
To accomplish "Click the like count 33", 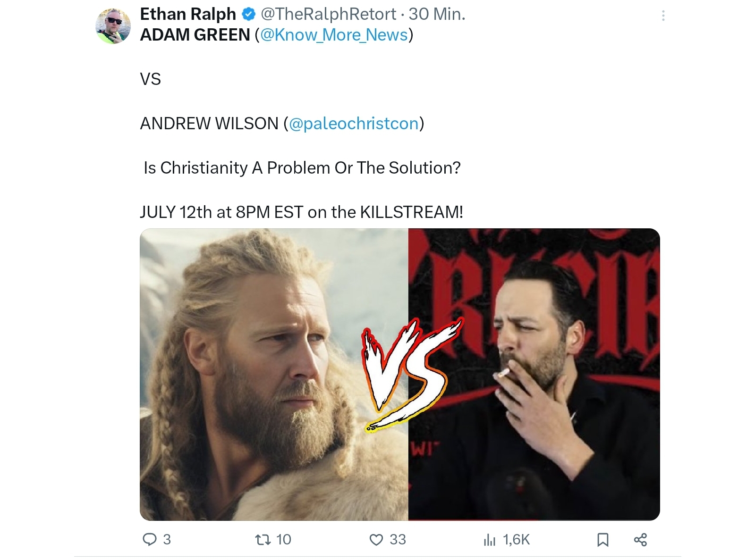I will [398, 539].
